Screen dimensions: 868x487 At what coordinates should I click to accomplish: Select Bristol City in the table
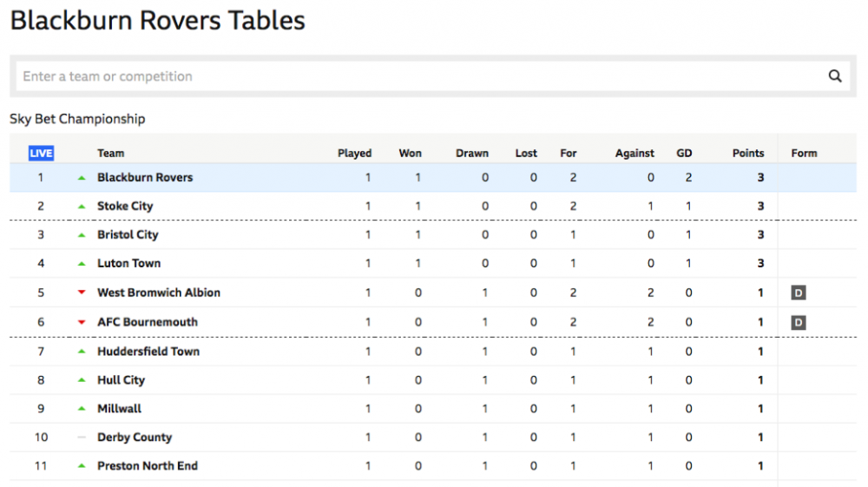click(128, 234)
